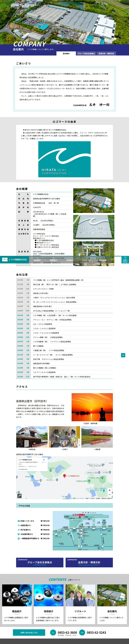This screenshot has height=644, width=129.
Task: Click the back-to-top arrow button
Action: (x=123, y=355)
